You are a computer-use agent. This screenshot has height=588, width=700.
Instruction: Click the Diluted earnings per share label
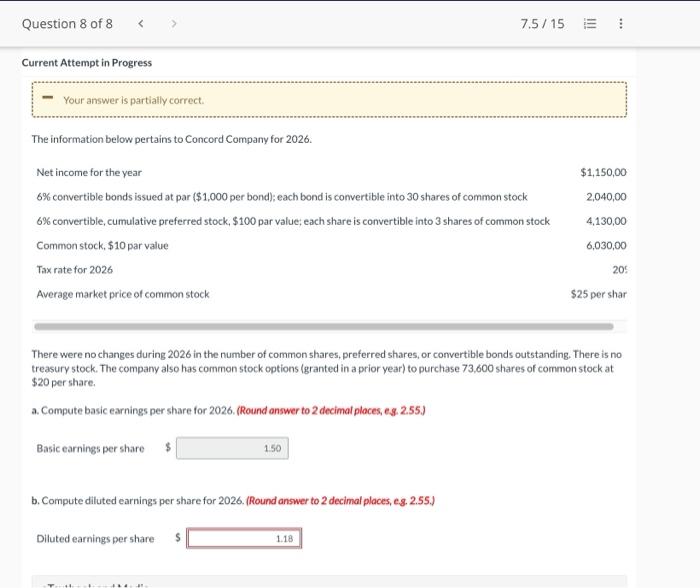tap(95, 539)
